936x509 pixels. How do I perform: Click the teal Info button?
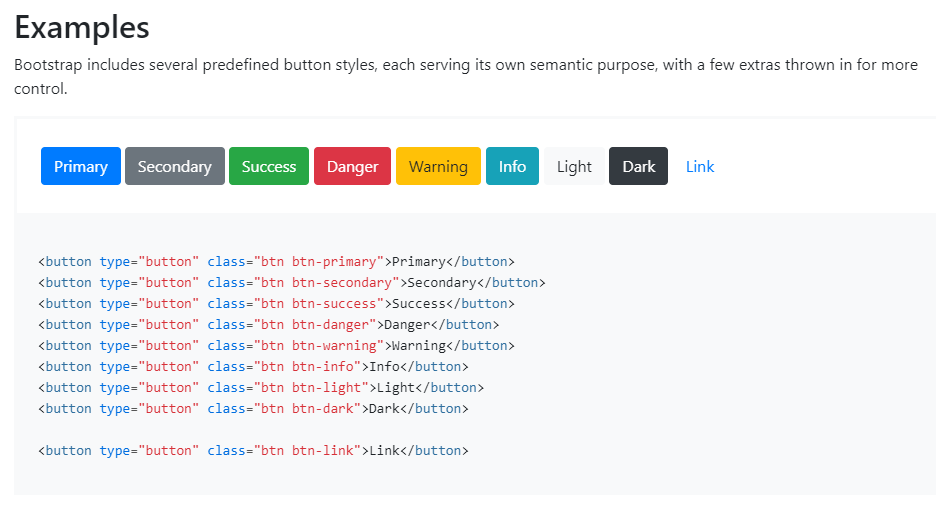(512, 166)
